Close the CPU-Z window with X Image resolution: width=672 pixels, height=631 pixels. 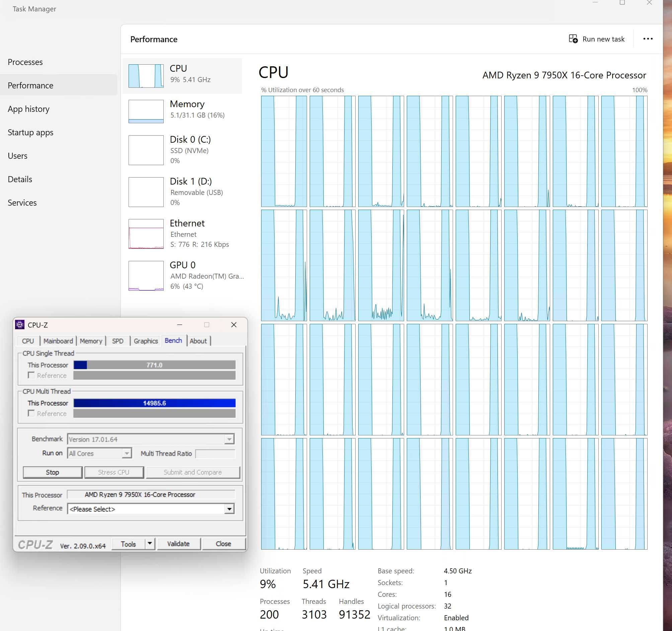click(234, 325)
